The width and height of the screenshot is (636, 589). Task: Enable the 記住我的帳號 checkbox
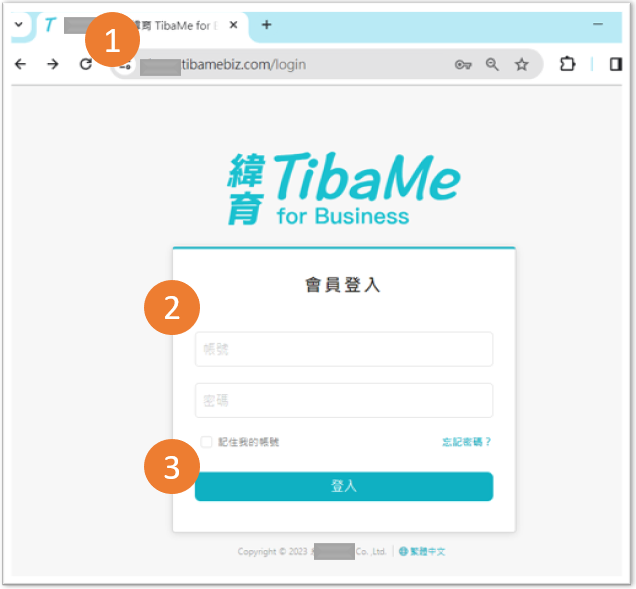206,442
